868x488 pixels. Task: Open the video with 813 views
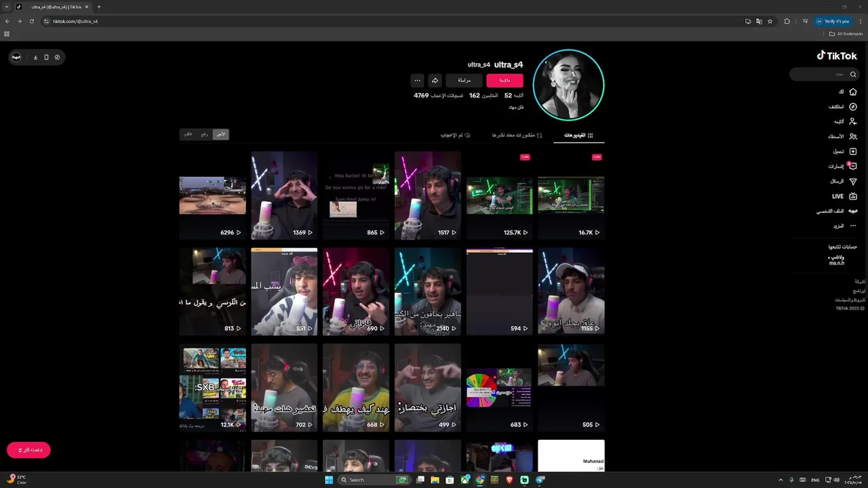pyautogui.click(x=212, y=291)
